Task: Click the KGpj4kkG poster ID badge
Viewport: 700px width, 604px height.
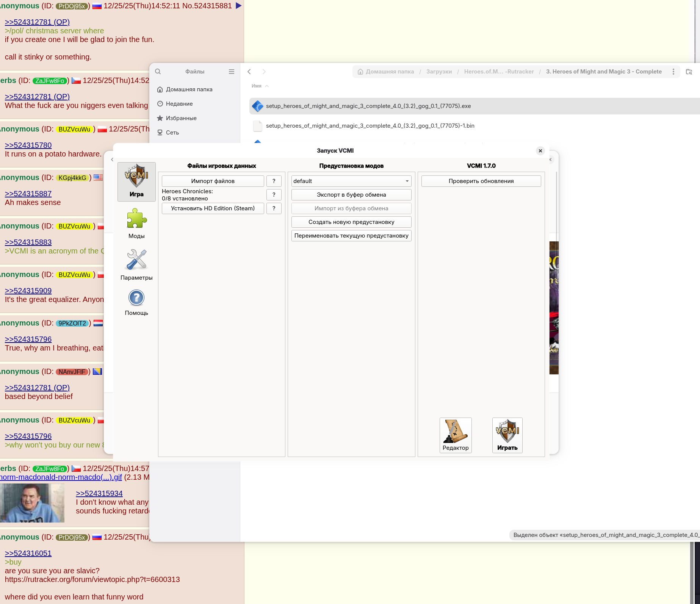Action: (x=72, y=178)
